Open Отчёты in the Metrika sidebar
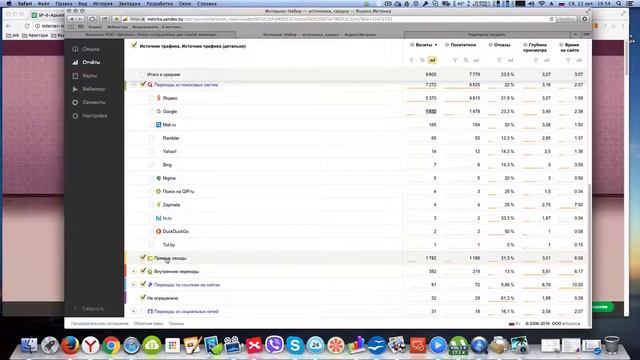 click(87, 62)
